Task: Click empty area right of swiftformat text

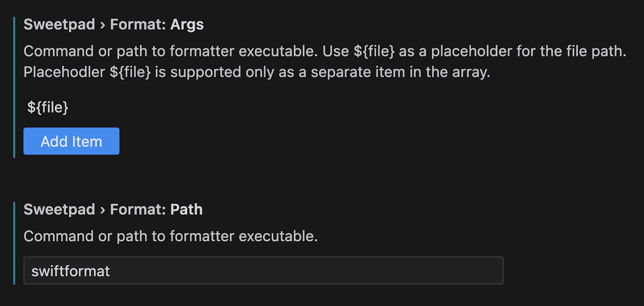Action: point(322,271)
